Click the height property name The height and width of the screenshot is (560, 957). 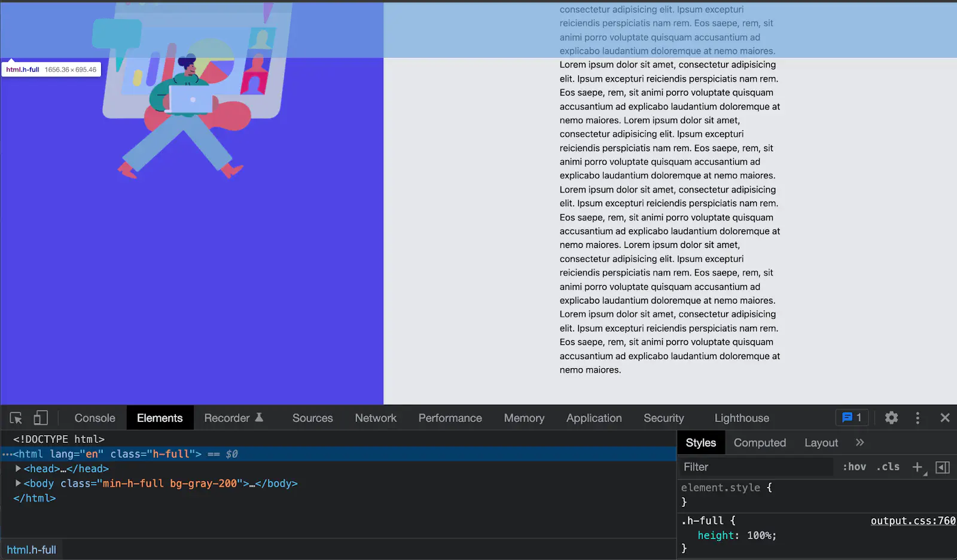point(717,535)
